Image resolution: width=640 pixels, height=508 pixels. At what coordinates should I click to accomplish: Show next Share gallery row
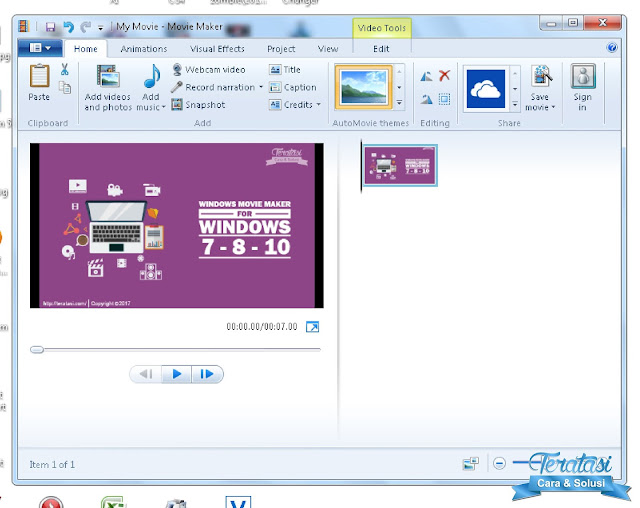(x=515, y=89)
